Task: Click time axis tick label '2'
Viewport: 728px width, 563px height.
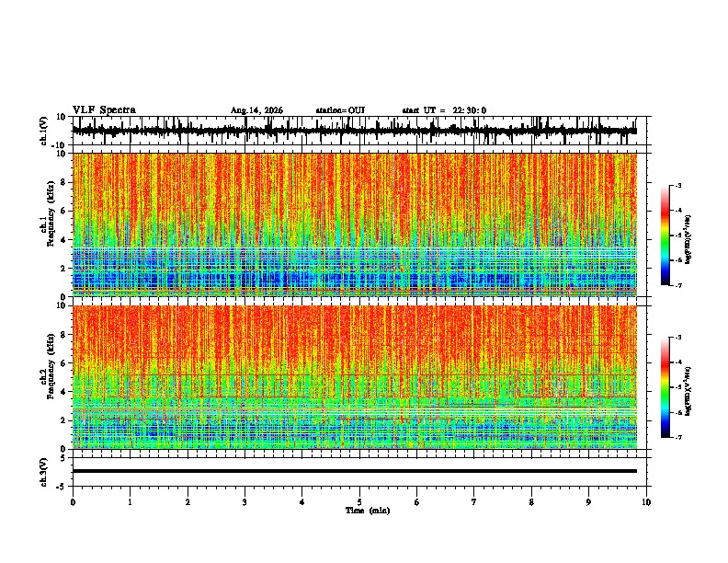Action: click(x=188, y=502)
